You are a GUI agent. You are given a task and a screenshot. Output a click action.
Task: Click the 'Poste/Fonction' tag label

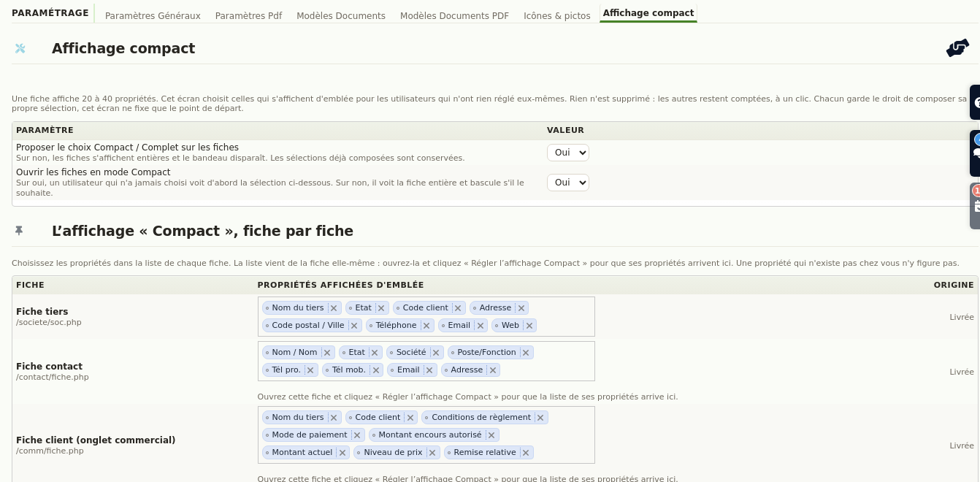click(486, 353)
